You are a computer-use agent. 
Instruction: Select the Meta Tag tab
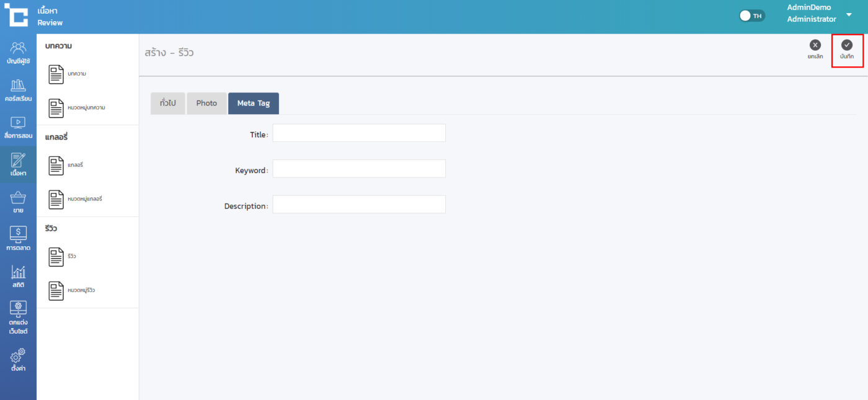(254, 104)
